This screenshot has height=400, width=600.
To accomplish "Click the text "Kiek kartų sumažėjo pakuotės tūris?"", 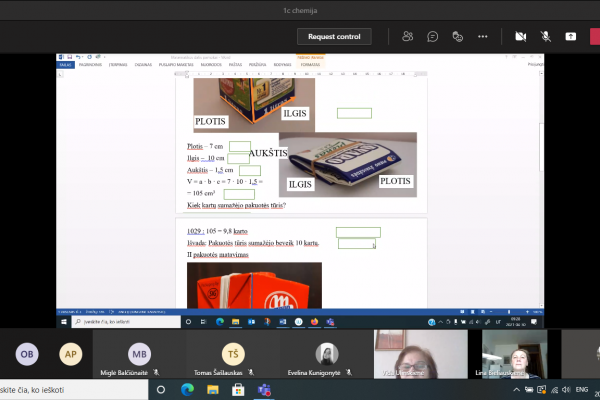I will pos(236,205).
